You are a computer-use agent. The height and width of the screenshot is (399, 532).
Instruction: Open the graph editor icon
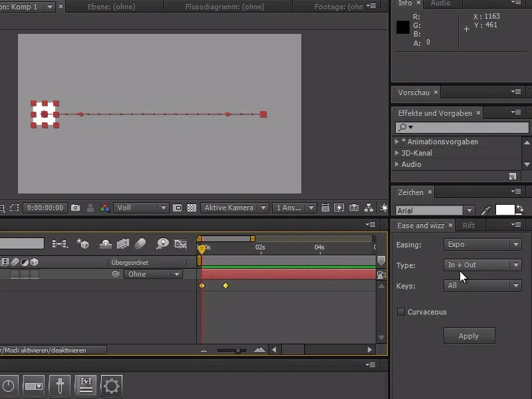(180, 243)
